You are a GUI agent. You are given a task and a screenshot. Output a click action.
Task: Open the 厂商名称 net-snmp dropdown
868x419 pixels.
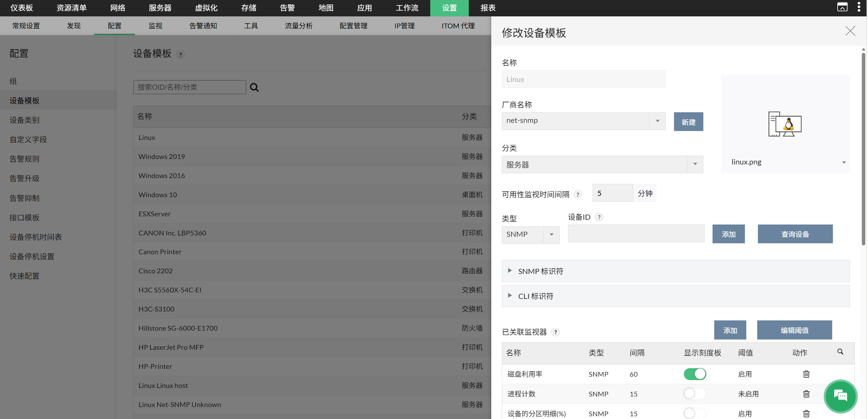click(x=583, y=121)
